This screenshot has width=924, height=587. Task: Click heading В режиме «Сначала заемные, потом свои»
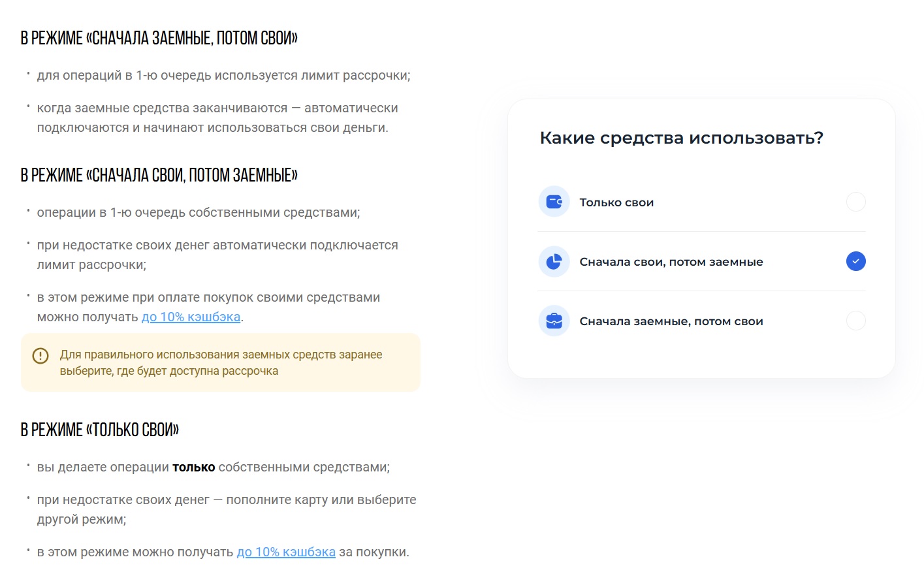(x=159, y=38)
